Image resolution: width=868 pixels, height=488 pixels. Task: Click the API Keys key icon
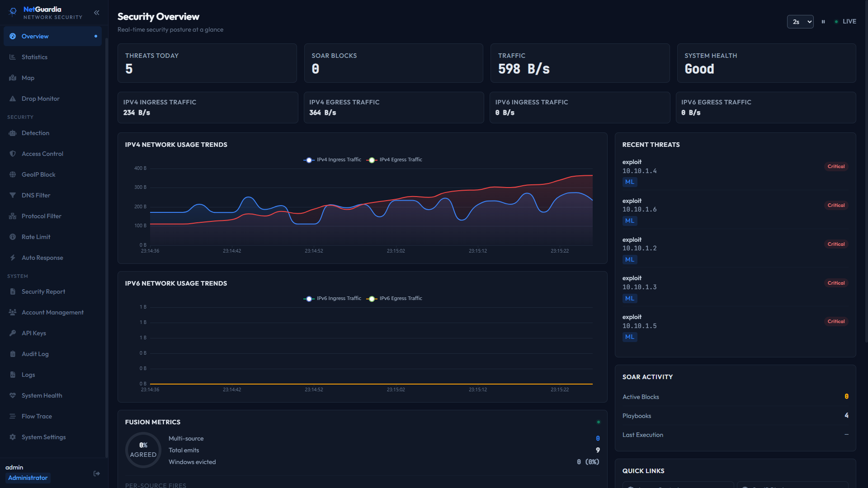[x=13, y=333]
